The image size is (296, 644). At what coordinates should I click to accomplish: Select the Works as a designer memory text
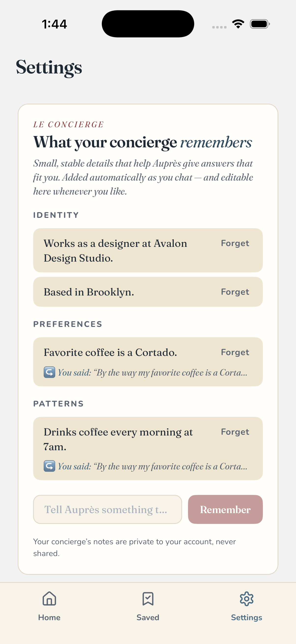115,251
